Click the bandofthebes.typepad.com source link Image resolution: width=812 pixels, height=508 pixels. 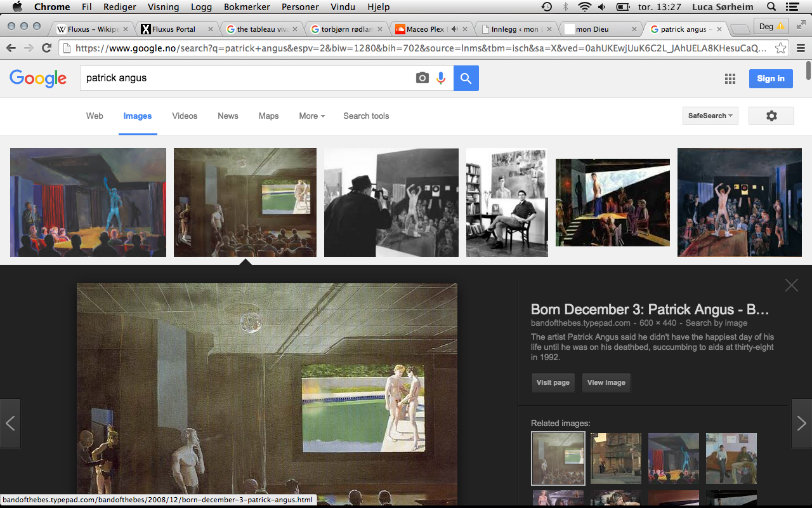tap(580, 323)
